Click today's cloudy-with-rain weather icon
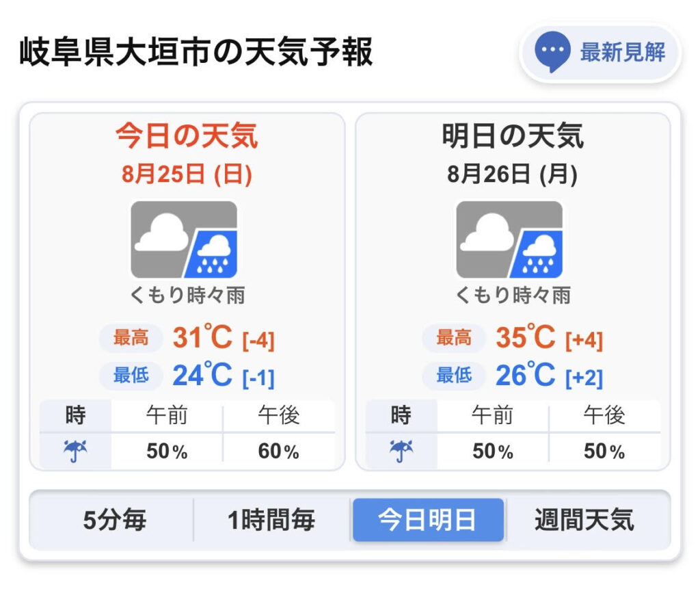 tap(184, 239)
